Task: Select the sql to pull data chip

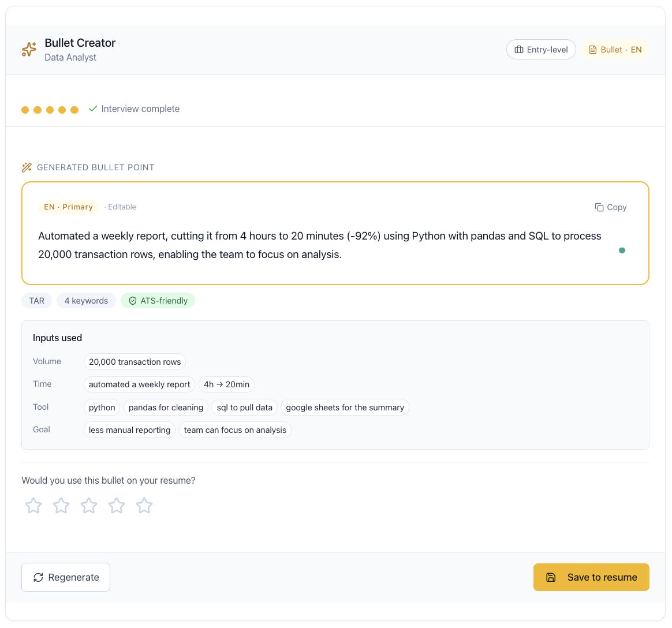Action: coord(245,408)
